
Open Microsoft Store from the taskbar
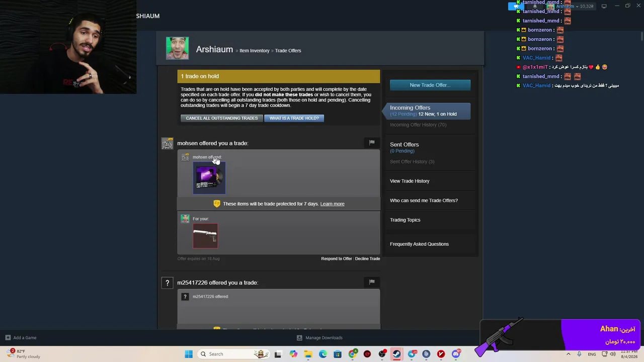pos(338,354)
